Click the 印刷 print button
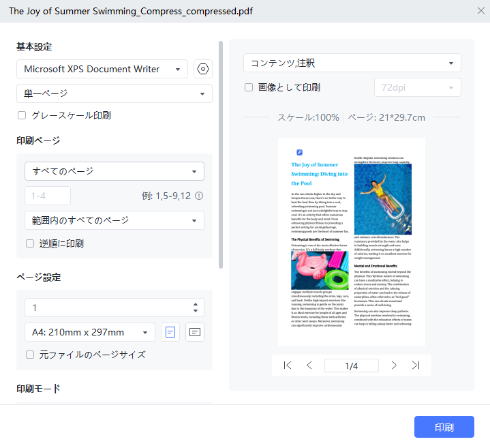 (444, 427)
